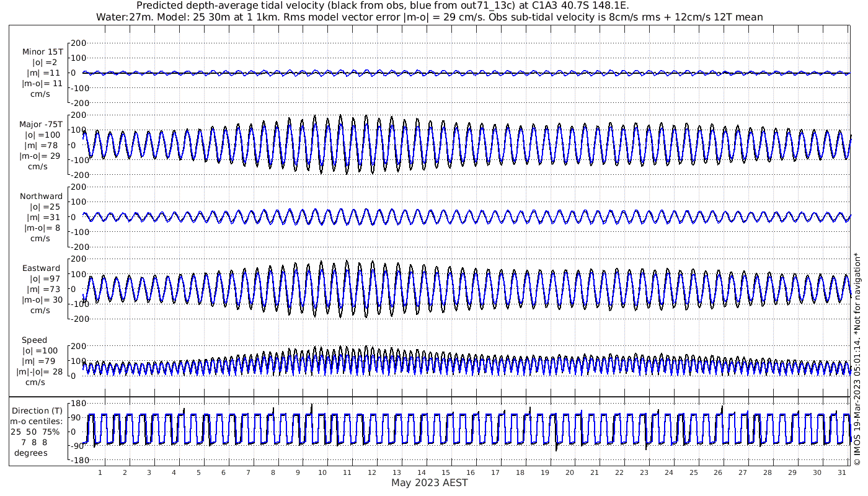Viewport: 868px width, 496px height.
Task: Select "|m-o|= 11" under Minor 15T
Action: [42, 83]
